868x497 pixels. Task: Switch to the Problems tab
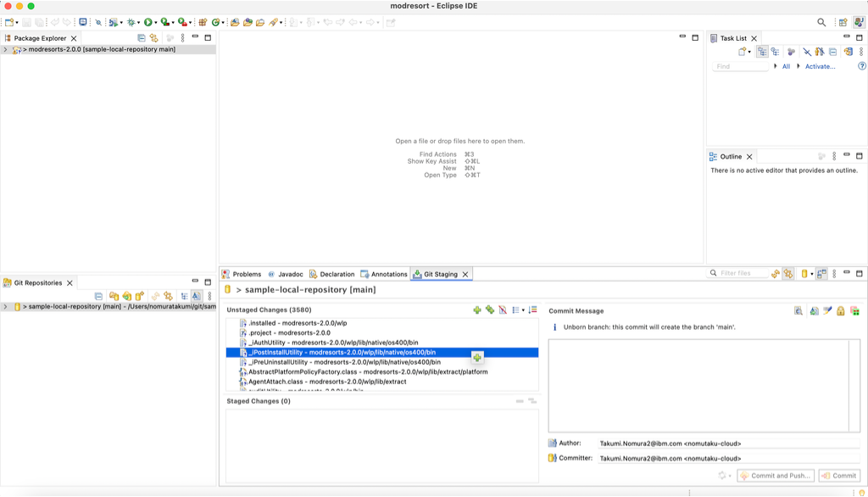[242, 274]
